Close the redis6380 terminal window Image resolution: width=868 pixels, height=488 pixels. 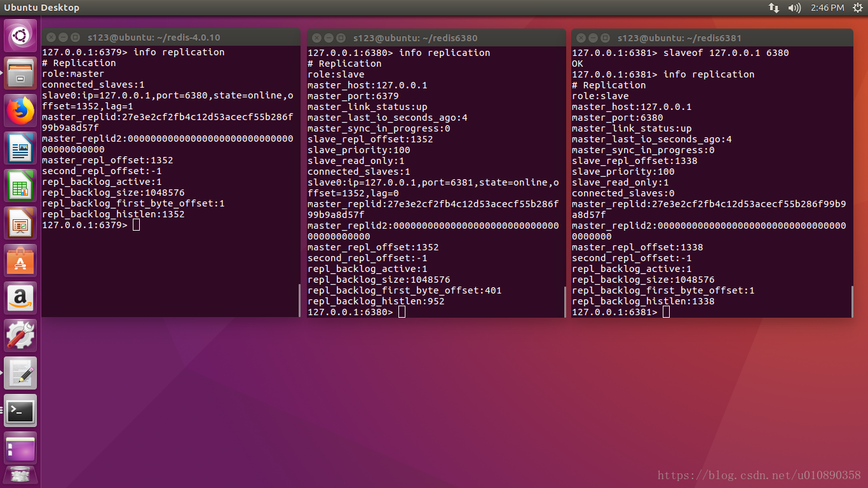(316, 37)
